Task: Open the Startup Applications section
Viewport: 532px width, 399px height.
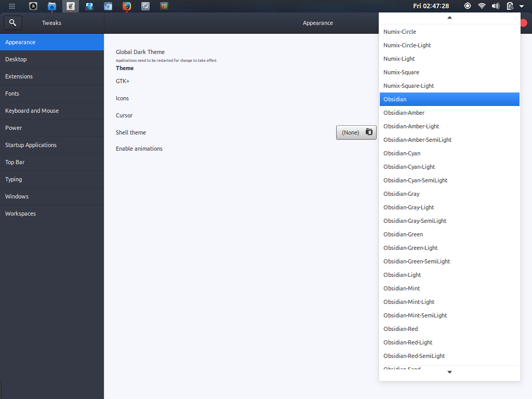Action: point(52,145)
